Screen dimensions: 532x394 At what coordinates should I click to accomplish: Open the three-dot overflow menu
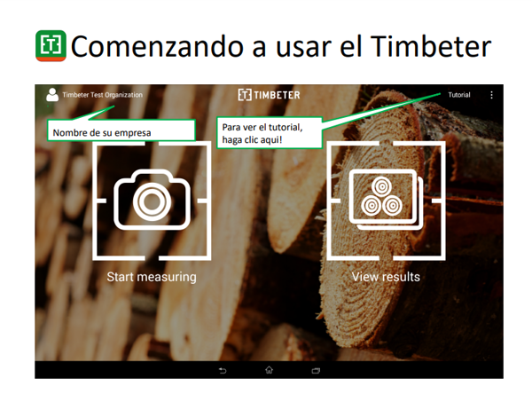pyautogui.click(x=491, y=95)
